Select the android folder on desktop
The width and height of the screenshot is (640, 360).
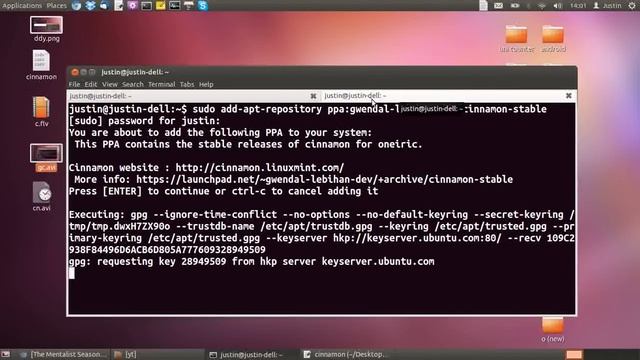click(553, 38)
